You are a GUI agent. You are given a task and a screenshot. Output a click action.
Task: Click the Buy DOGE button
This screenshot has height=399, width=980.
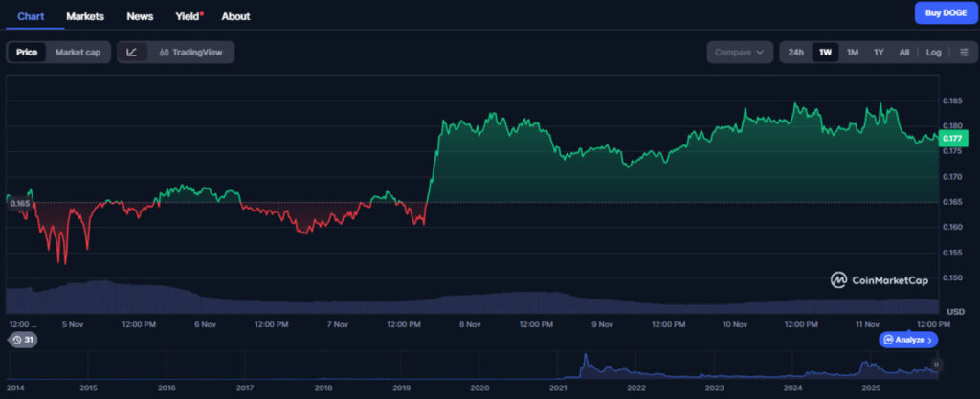(943, 12)
